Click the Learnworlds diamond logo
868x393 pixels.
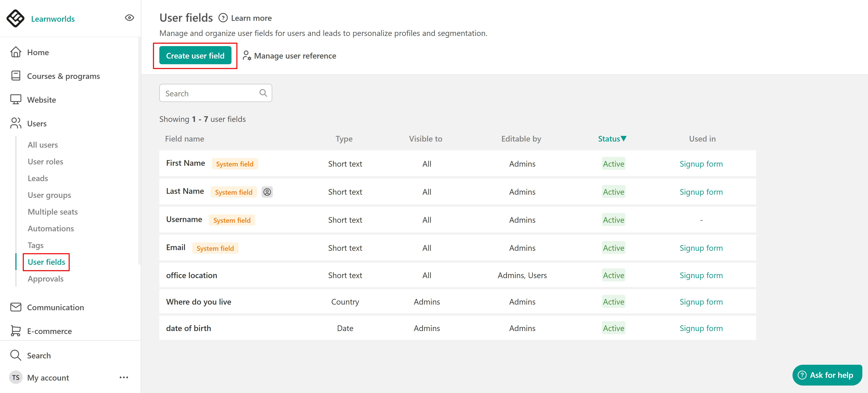pyautogui.click(x=15, y=18)
